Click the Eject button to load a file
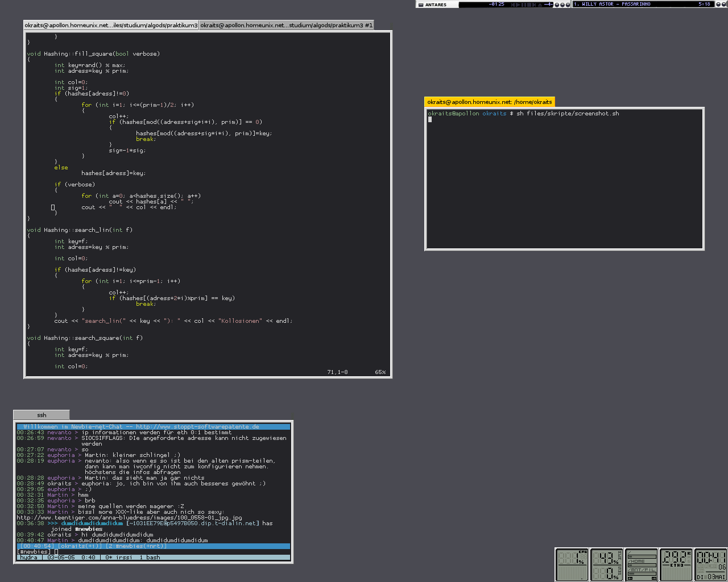728x582 pixels. (540, 5)
